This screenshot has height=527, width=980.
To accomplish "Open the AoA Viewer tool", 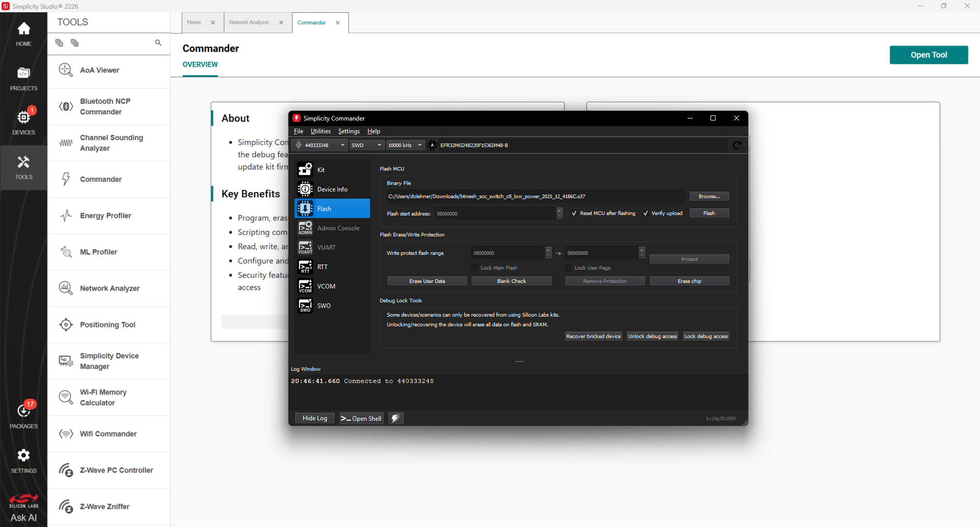I will click(x=109, y=70).
